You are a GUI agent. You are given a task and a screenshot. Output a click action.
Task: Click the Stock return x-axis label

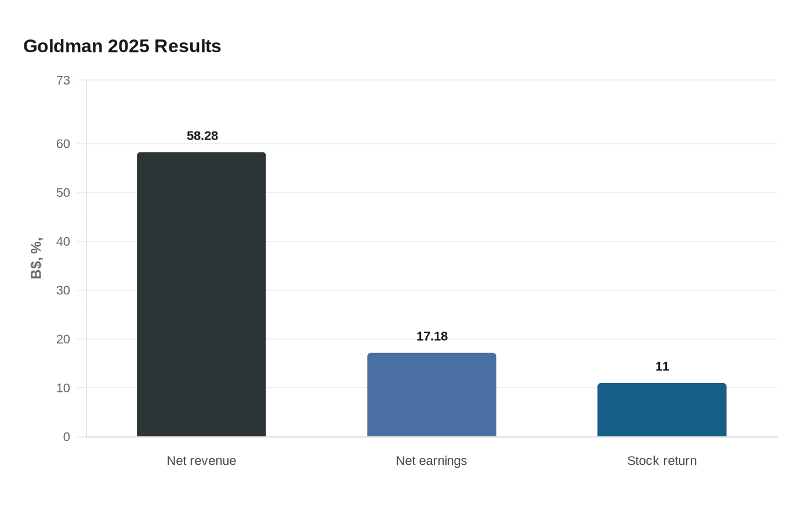point(662,461)
